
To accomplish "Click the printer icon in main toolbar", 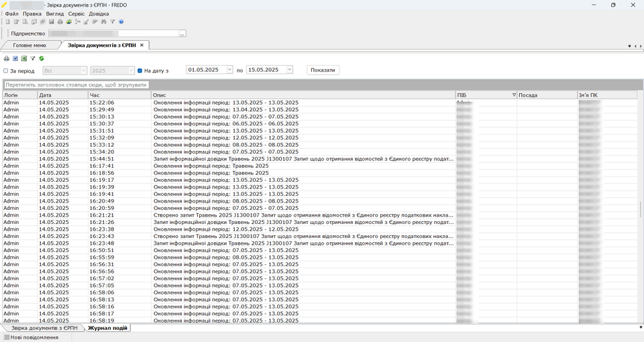I will [x=60, y=21].
